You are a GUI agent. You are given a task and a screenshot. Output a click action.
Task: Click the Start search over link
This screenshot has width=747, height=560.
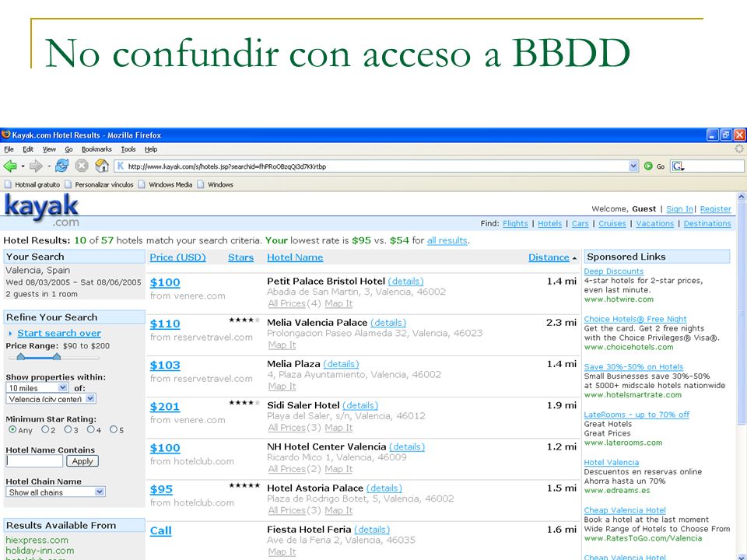59,333
